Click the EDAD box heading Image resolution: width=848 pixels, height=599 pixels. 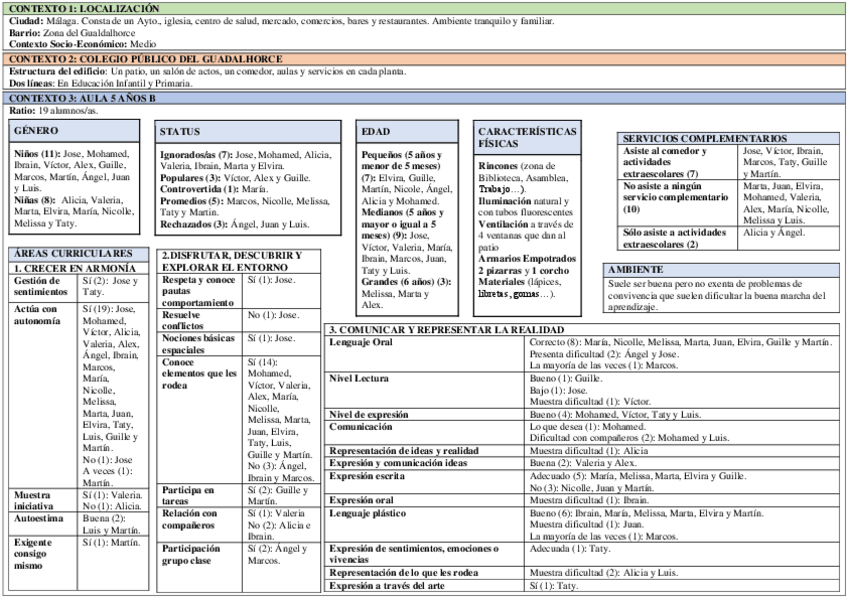[x=378, y=131]
